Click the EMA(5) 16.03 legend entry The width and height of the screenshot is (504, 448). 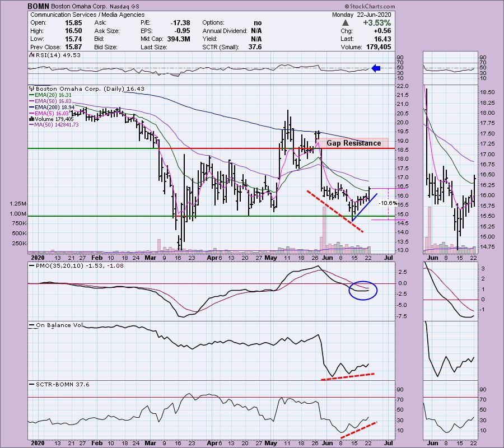[49, 114]
